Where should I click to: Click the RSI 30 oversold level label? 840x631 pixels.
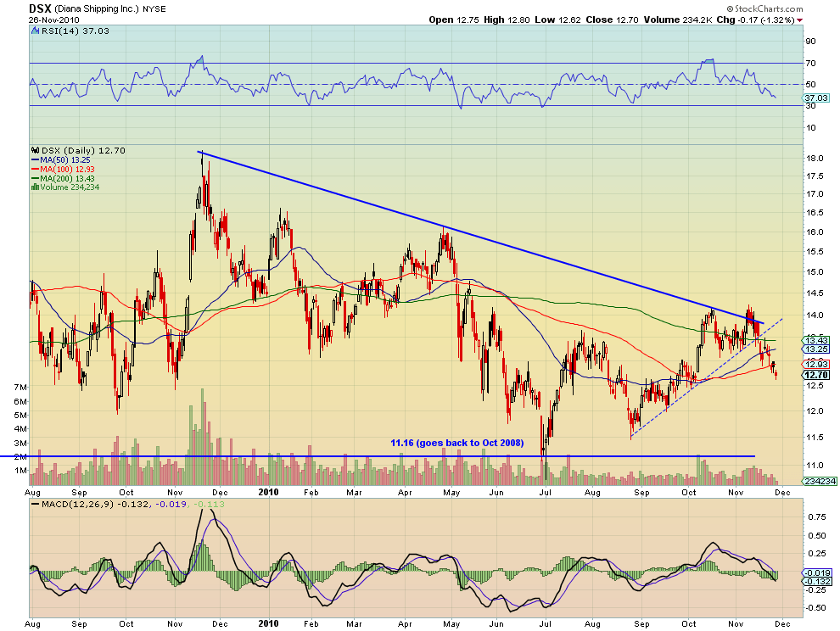tap(810, 106)
